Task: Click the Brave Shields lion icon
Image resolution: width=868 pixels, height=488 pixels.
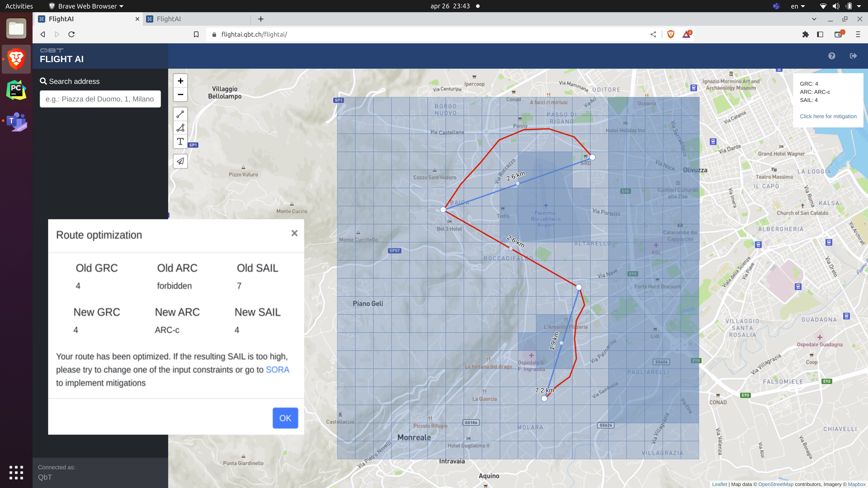Action: (670, 34)
